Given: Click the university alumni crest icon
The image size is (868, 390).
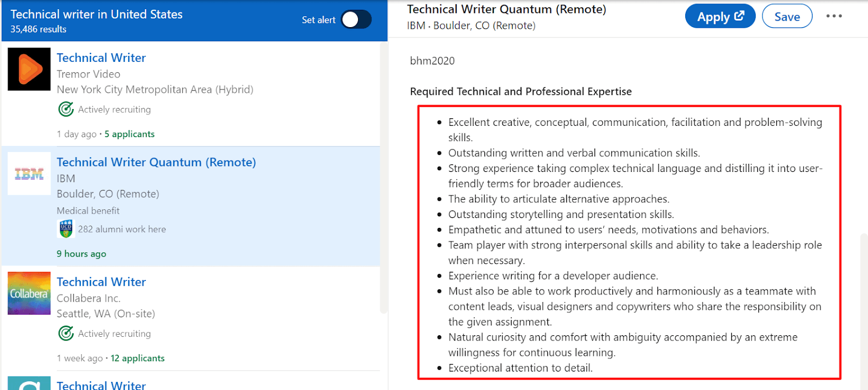Looking at the screenshot, I should [x=66, y=229].
